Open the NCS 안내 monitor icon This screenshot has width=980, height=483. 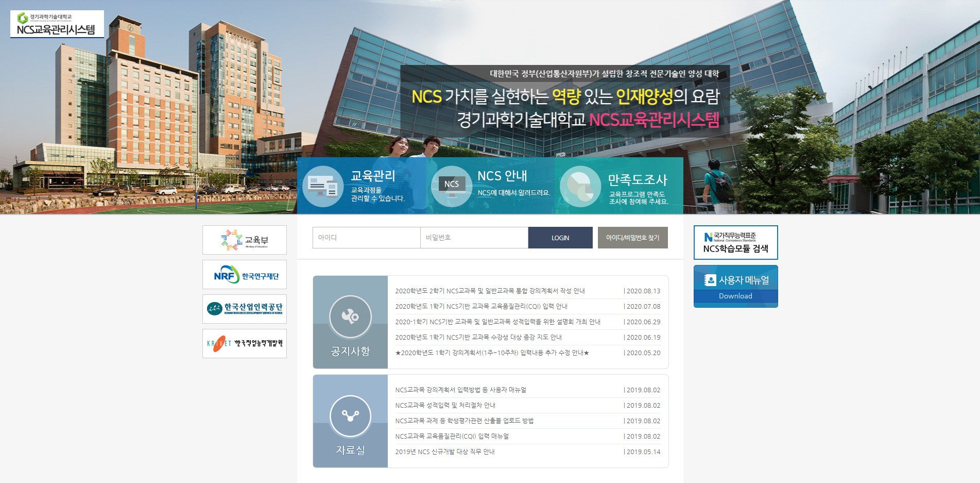tap(451, 186)
